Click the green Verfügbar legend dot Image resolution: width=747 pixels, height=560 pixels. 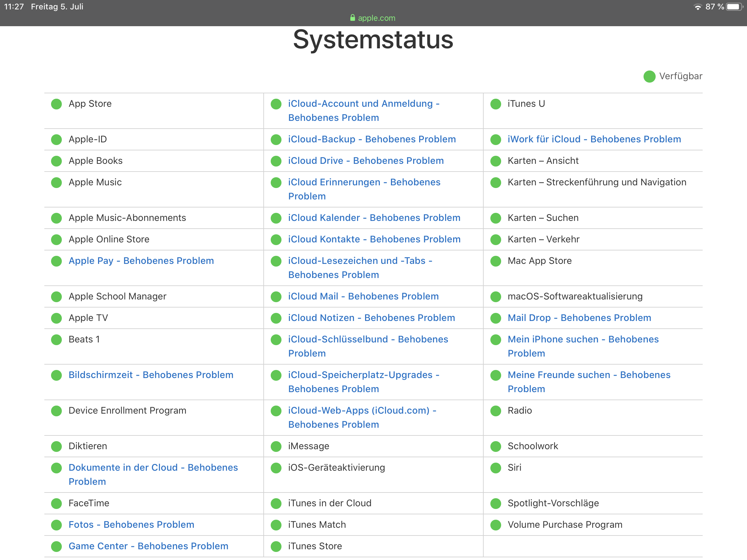tap(649, 76)
